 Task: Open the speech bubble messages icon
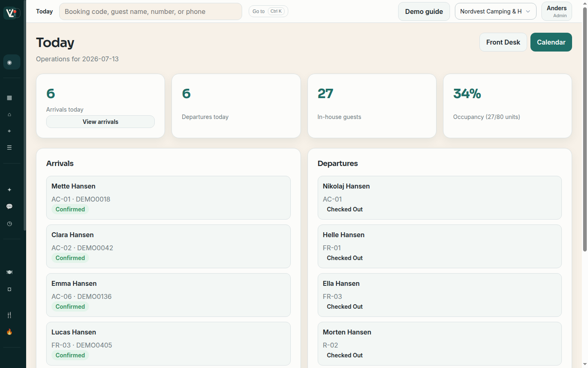[x=9, y=206]
